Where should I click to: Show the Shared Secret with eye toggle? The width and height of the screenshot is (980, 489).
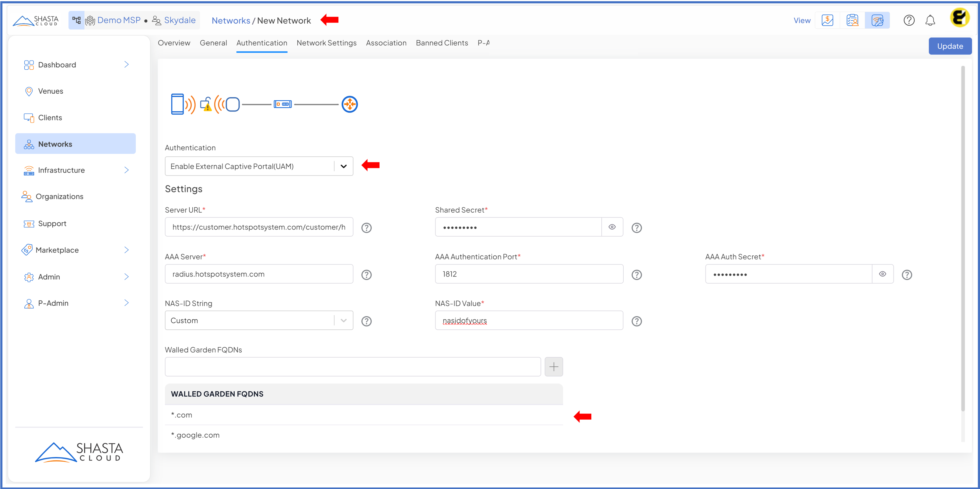[612, 227]
